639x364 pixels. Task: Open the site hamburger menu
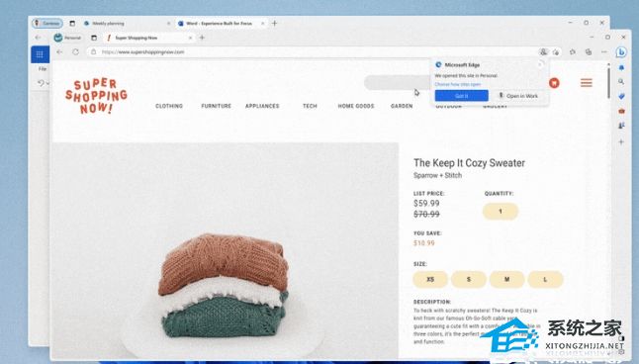click(587, 83)
